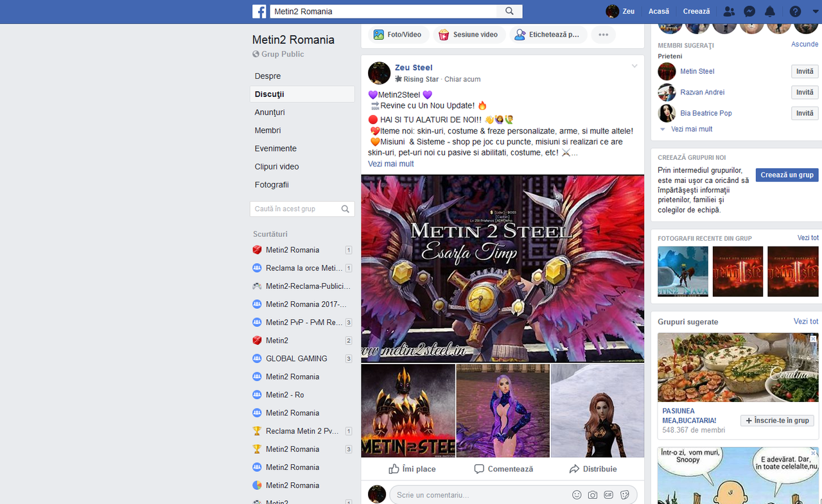Click the search magnifier icon
822x504 pixels.
pyautogui.click(x=509, y=11)
